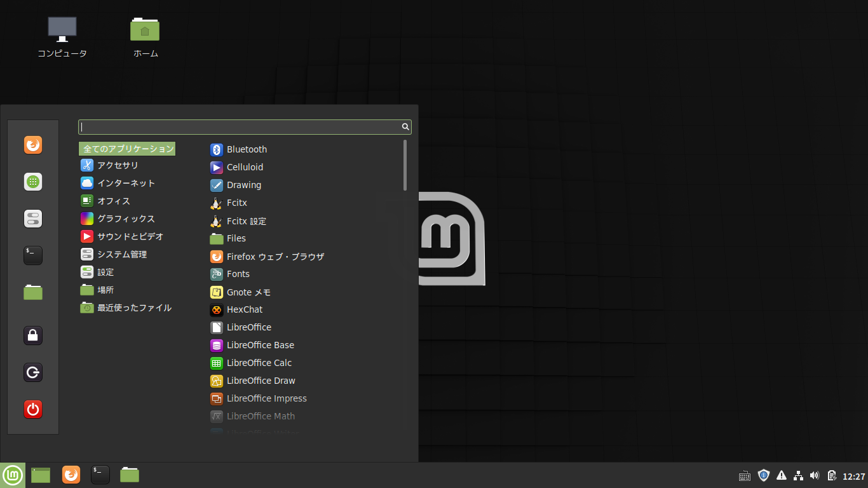Viewport: 868px width, 488px height.
Task: Click inside the menu search field
Action: tap(245, 127)
